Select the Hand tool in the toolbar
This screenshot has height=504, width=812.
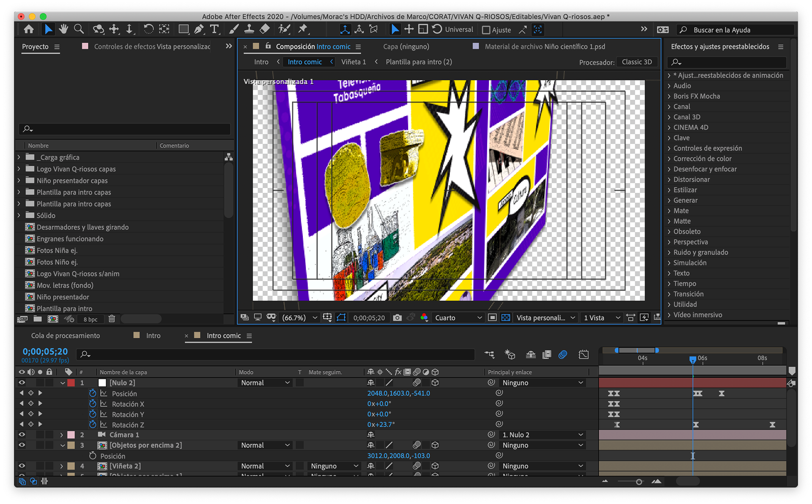tap(63, 29)
